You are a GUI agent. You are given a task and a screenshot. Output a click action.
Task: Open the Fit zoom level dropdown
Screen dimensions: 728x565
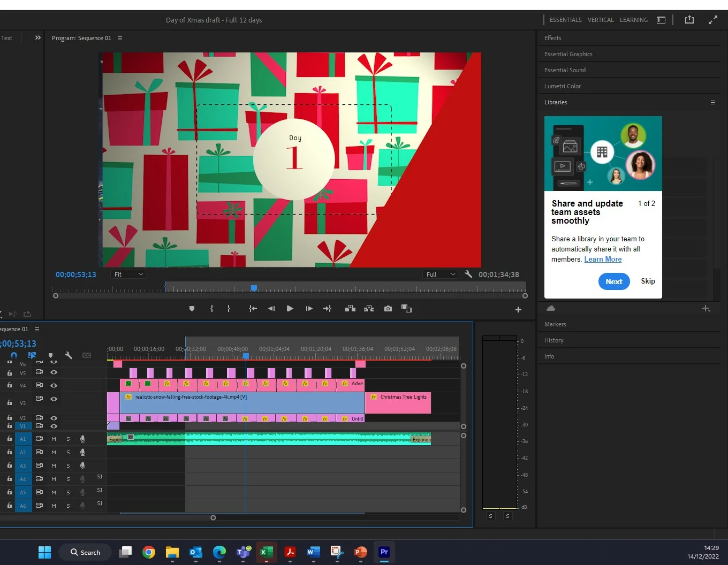pyautogui.click(x=128, y=274)
